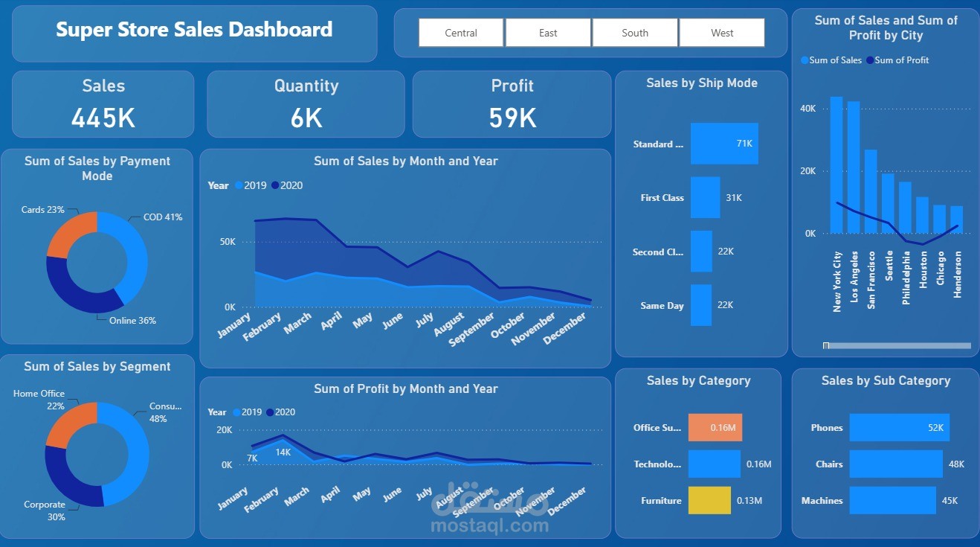Image resolution: width=980 pixels, height=547 pixels.
Task: Select the West region filter button
Action: click(x=722, y=33)
